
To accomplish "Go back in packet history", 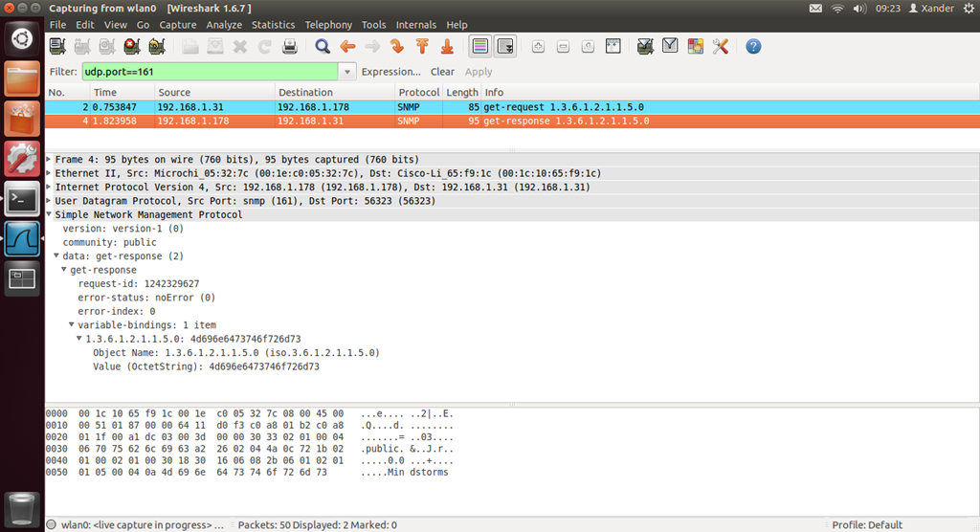I will [x=347, y=46].
